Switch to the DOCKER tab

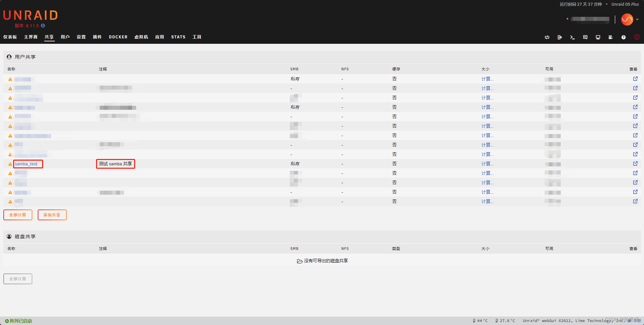click(118, 37)
